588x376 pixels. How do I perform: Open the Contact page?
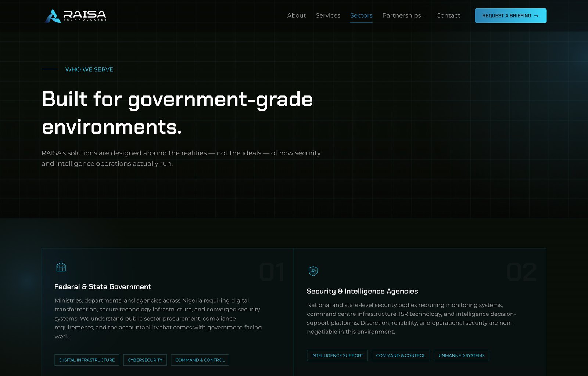pos(448,15)
